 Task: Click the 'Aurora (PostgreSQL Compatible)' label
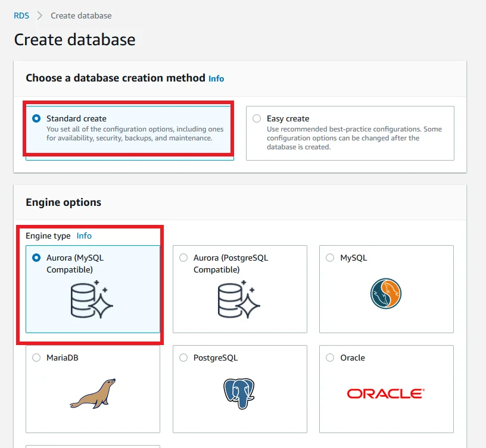[x=230, y=264]
